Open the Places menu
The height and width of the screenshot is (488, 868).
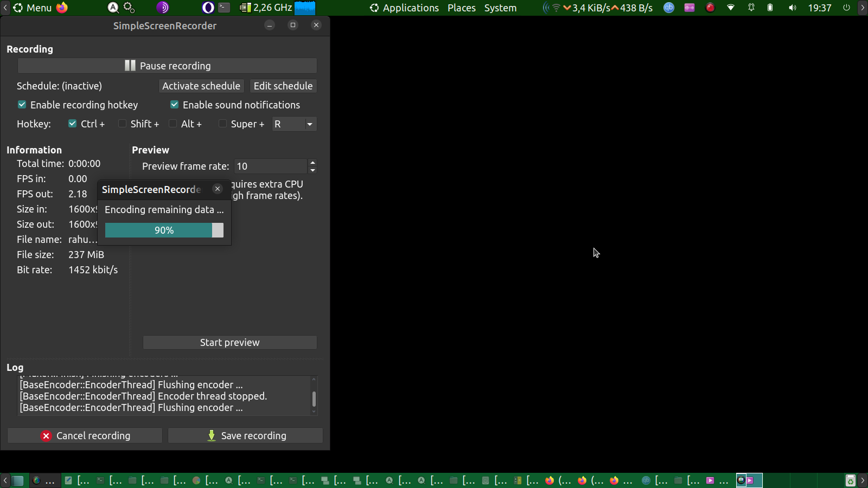[462, 8]
